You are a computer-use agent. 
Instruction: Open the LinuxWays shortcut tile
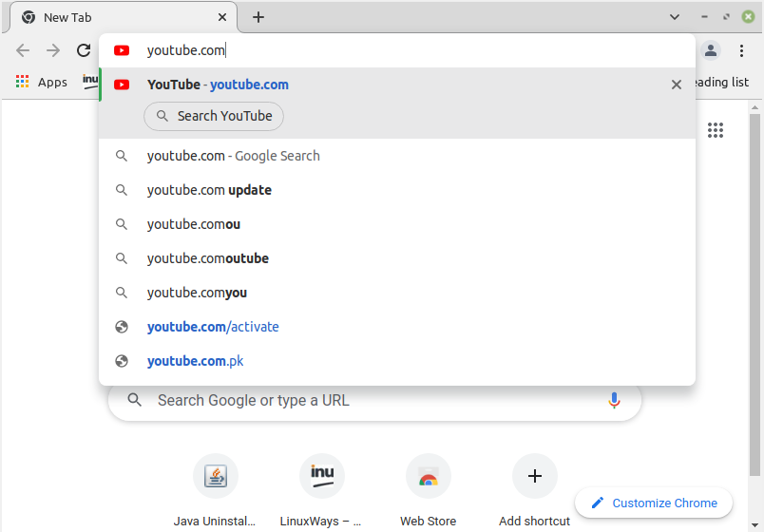321,490
